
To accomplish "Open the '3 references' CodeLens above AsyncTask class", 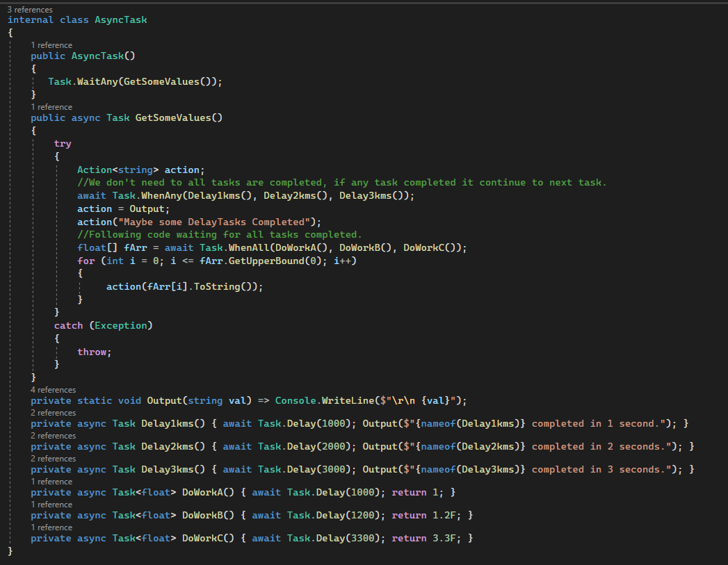I will click(30, 9).
